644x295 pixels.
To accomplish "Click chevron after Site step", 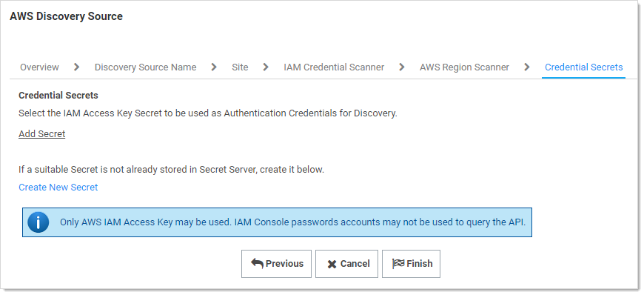I will 266,67.
